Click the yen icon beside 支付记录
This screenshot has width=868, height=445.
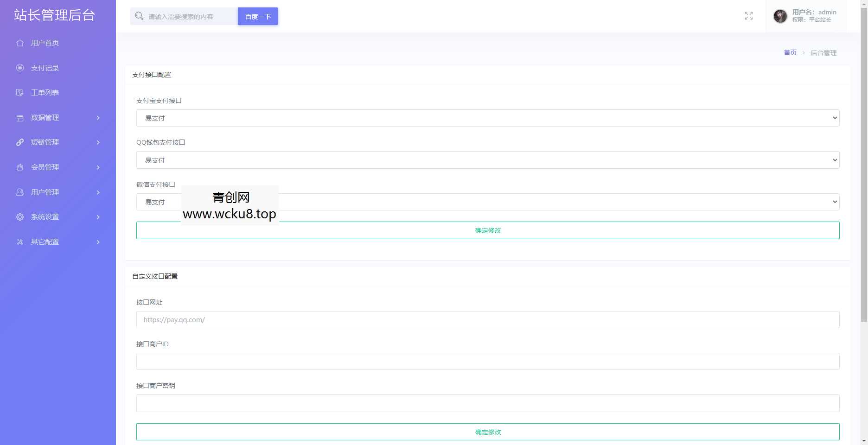[20, 68]
